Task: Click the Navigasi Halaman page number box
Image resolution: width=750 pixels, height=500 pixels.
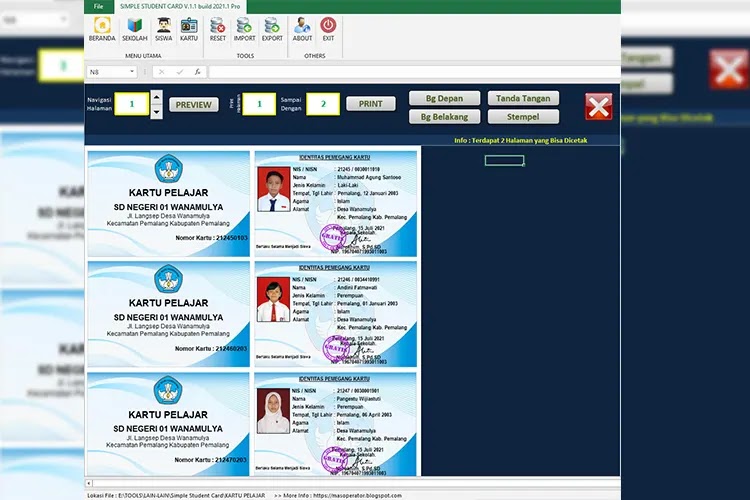Action: 132,104
